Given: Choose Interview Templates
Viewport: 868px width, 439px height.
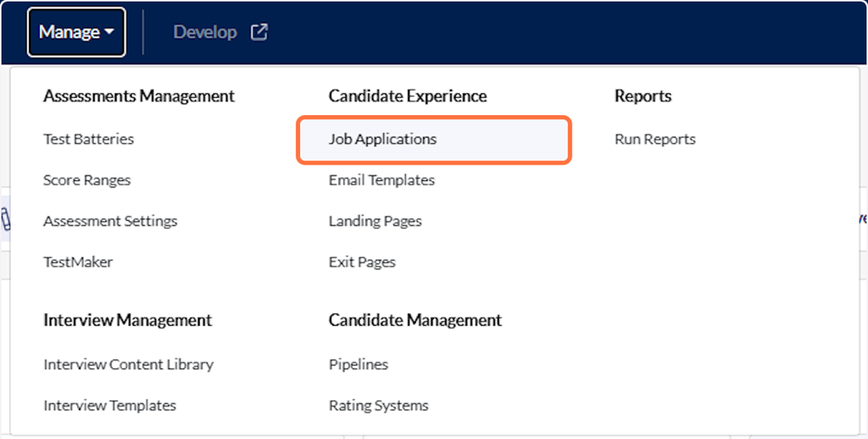Looking at the screenshot, I should [x=109, y=406].
